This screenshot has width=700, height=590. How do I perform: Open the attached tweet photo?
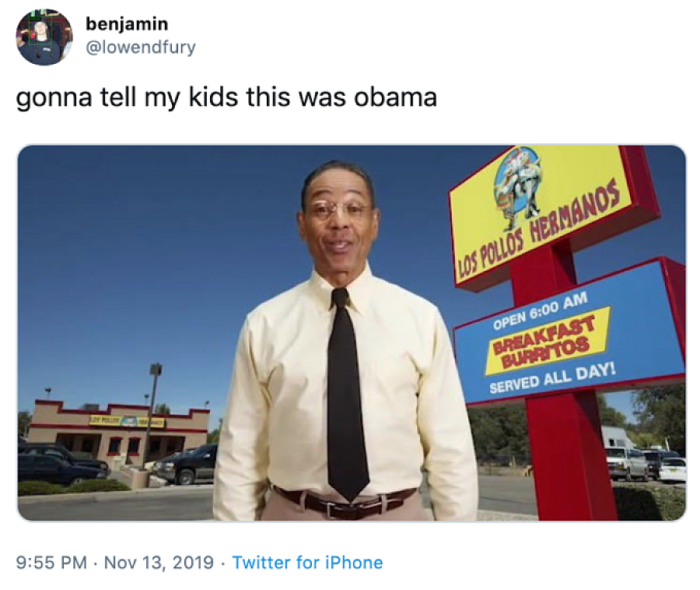pos(352,332)
